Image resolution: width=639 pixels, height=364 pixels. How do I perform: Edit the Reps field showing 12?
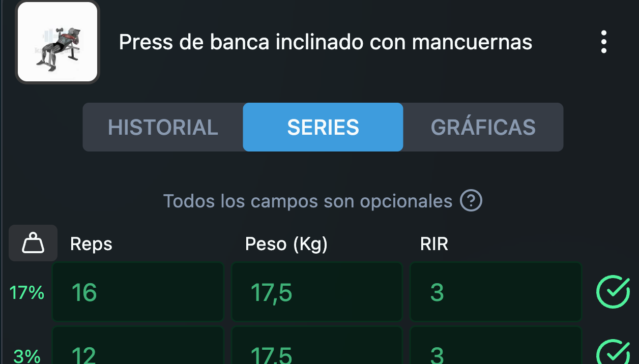[x=137, y=352]
